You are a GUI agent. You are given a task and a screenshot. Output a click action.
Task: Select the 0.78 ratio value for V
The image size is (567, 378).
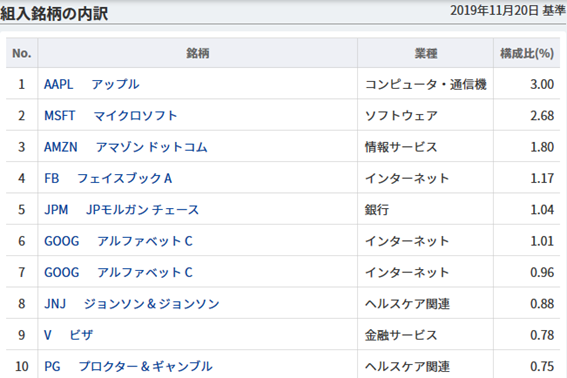coord(542,335)
